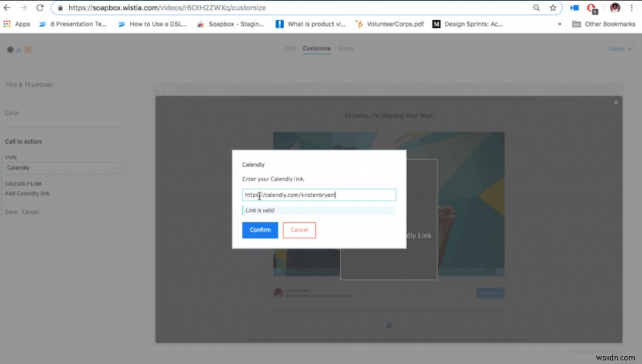Screen dimensions: 642x364
Task: Click Save in the sidebar
Action: pyautogui.click(x=11, y=212)
